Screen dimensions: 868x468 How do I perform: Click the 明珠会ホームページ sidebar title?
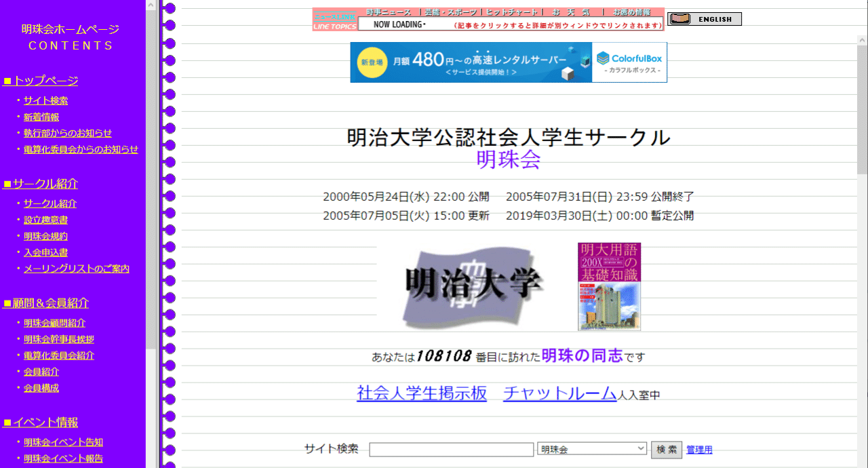pos(71,29)
